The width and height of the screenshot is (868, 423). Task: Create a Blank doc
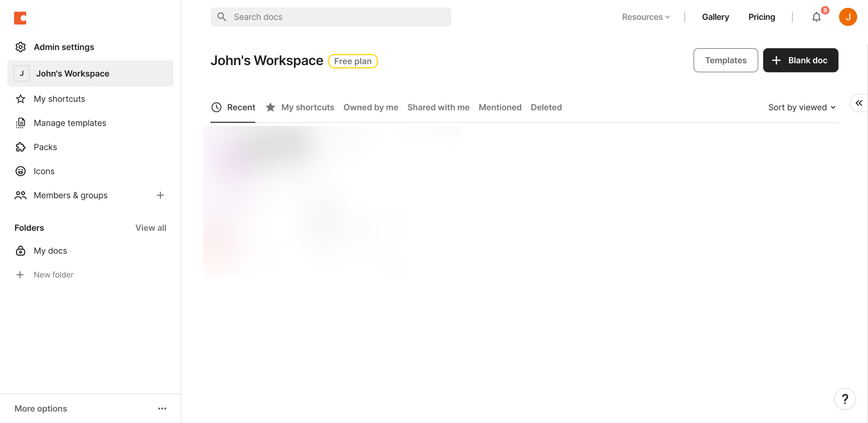tap(801, 60)
